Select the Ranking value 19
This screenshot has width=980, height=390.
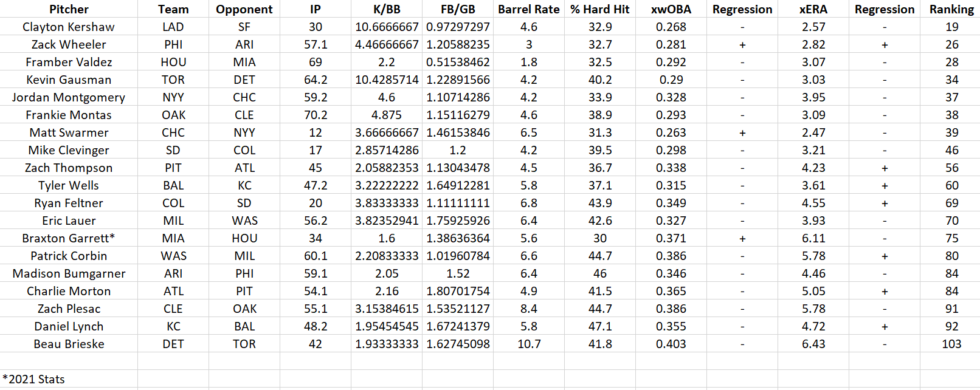tap(951, 27)
